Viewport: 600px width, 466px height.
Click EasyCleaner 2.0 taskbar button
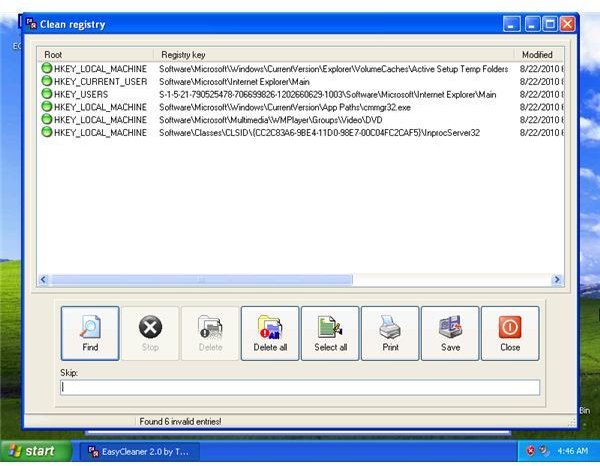(x=139, y=451)
